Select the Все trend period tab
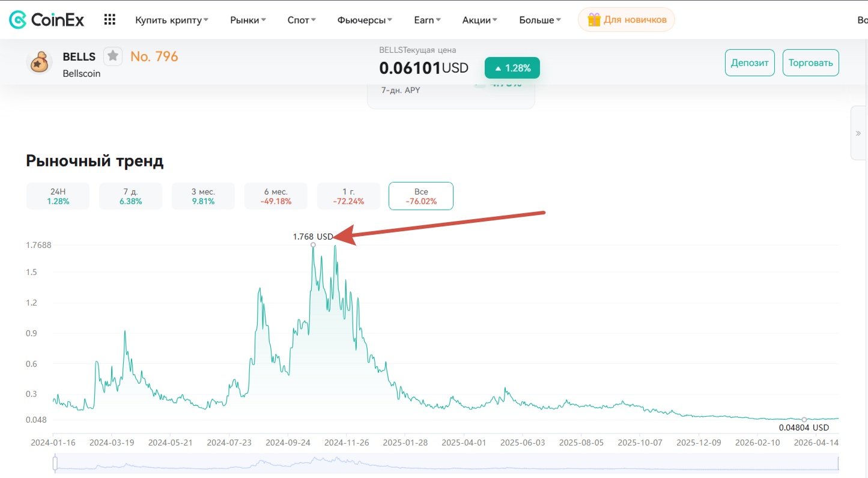 pyautogui.click(x=421, y=196)
